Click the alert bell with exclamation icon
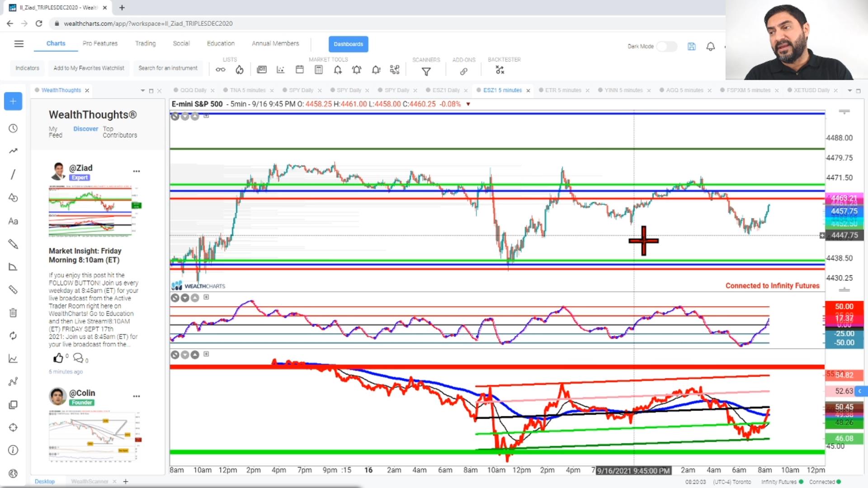The width and height of the screenshot is (868, 488). click(x=376, y=70)
